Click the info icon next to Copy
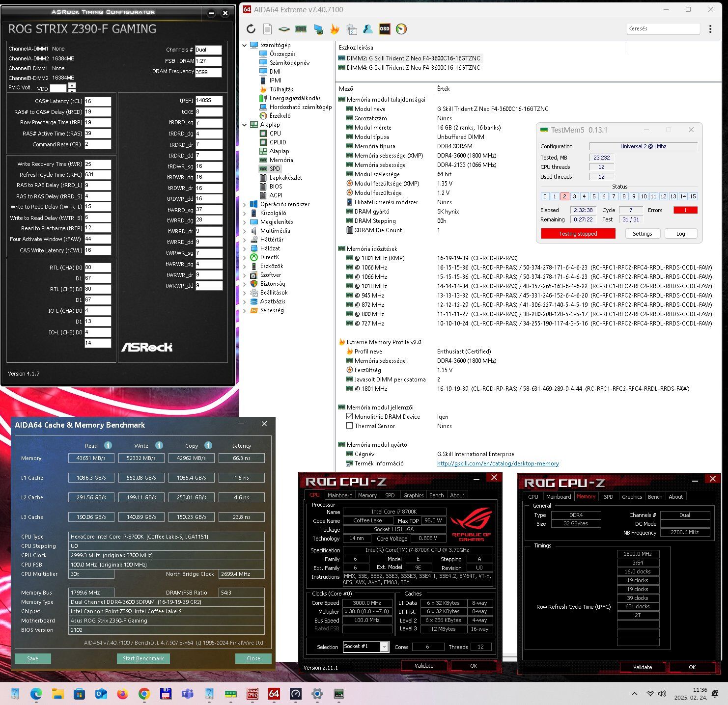Viewport: 728px width, 705px height. [208, 445]
